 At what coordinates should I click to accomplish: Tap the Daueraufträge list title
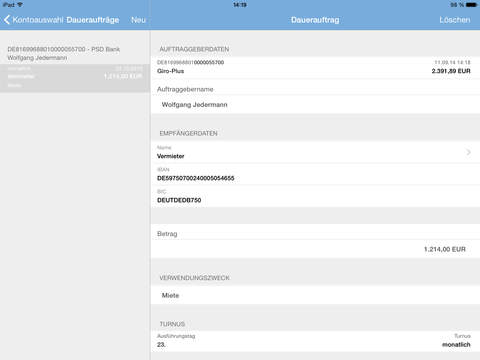(x=93, y=20)
